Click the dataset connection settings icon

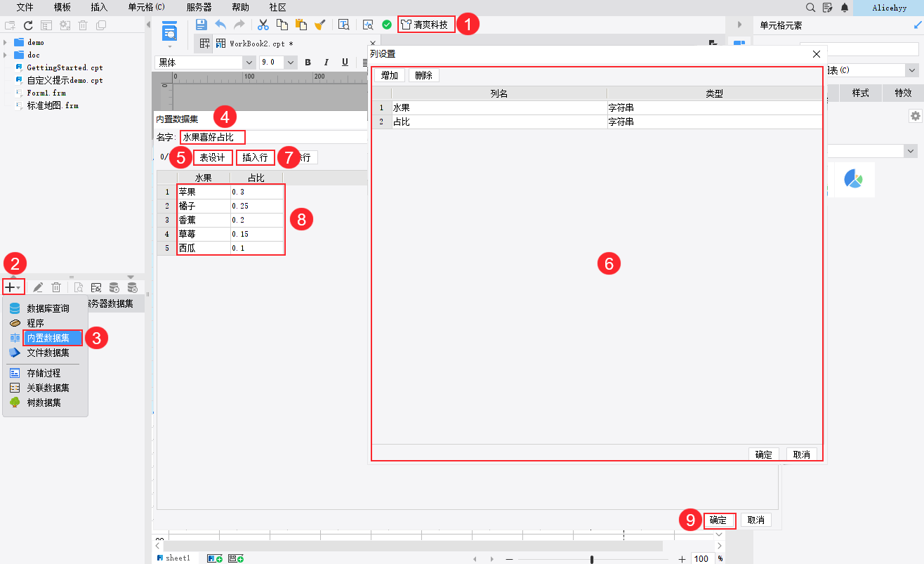coord(96,287)
